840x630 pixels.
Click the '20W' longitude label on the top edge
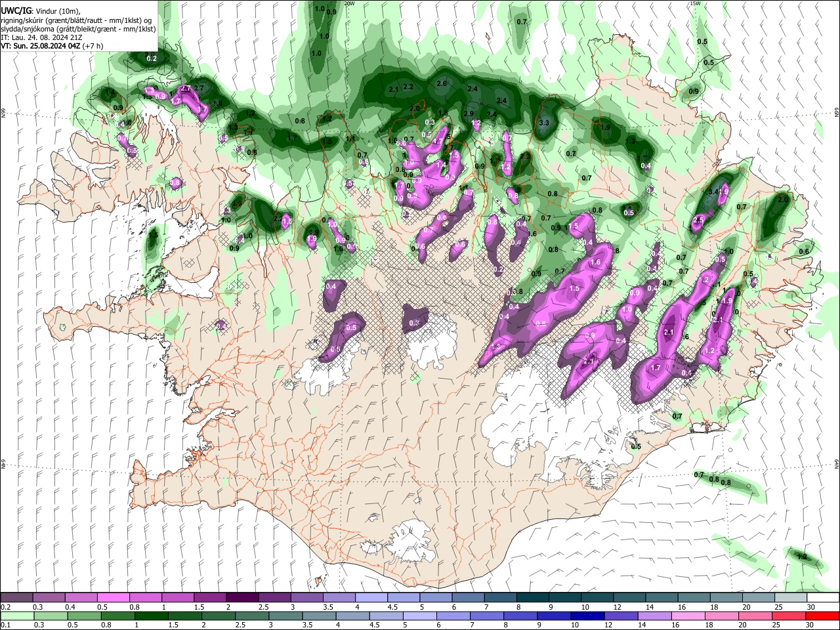[349, 3]
